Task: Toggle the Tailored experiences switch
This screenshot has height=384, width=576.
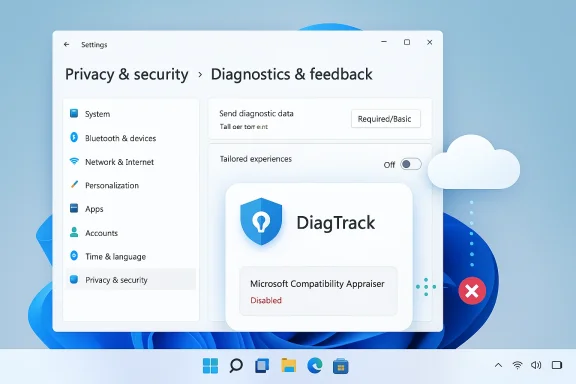Action: pos(411,164)
